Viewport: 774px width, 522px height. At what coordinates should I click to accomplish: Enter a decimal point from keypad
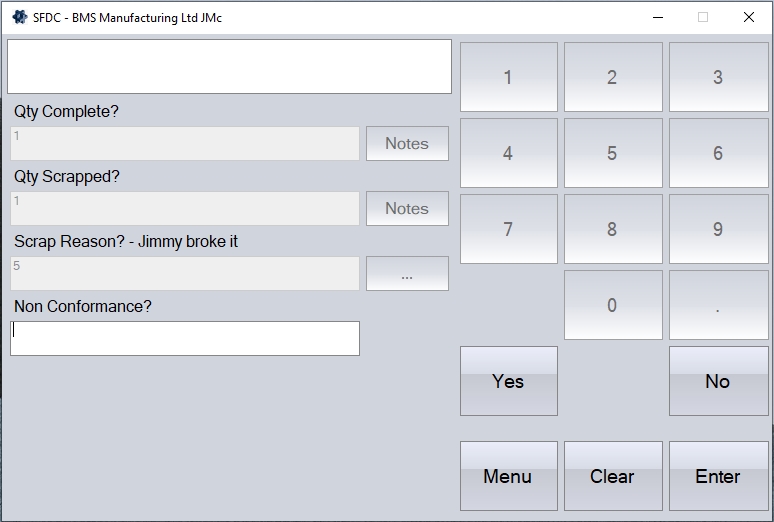click(x=718, y=305)
